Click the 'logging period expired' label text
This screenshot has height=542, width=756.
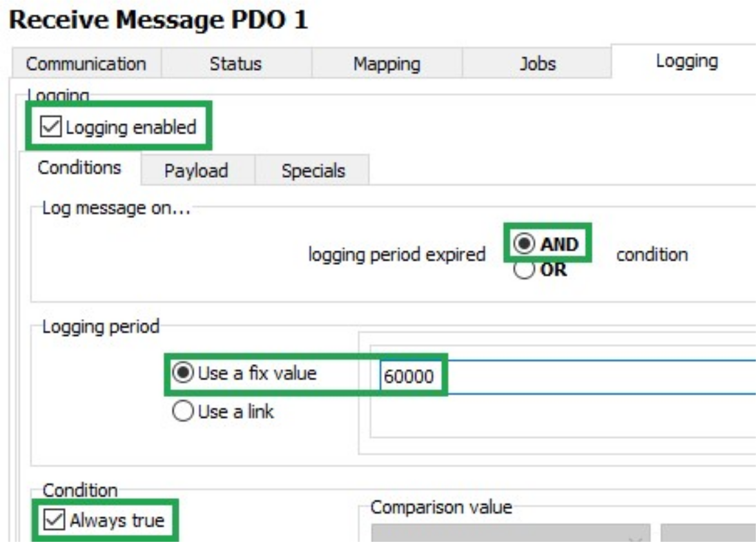pos(397,255)
